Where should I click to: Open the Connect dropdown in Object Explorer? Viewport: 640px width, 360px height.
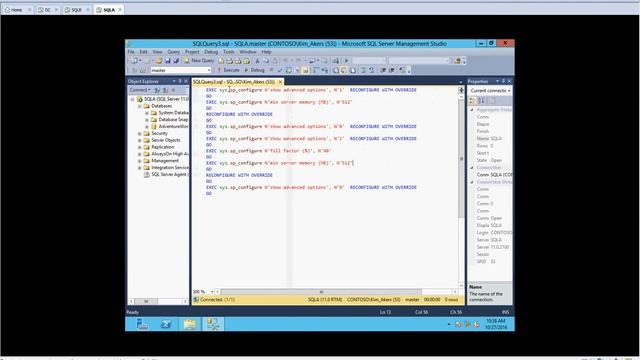(140, 90)
